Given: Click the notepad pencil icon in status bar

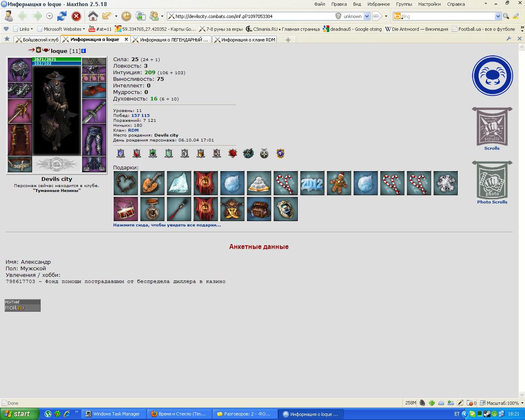Looking at the screenshot, I should point(460,403).
